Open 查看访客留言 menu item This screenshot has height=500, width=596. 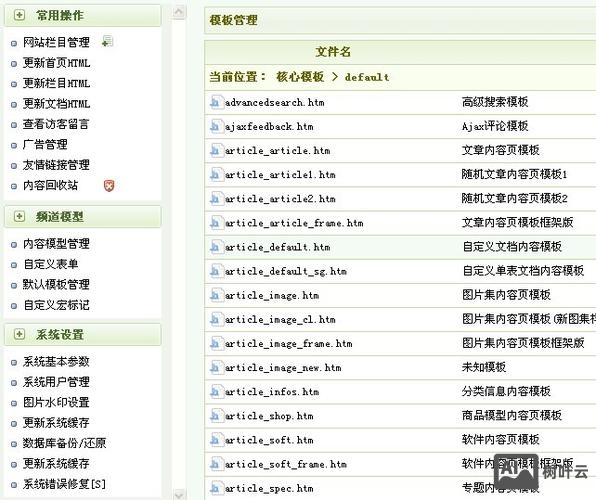[56, 124]
